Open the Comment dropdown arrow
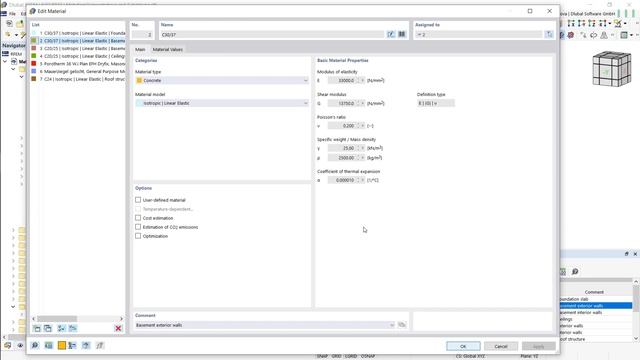This screenshot has height=360, width=640. (392, 325)
